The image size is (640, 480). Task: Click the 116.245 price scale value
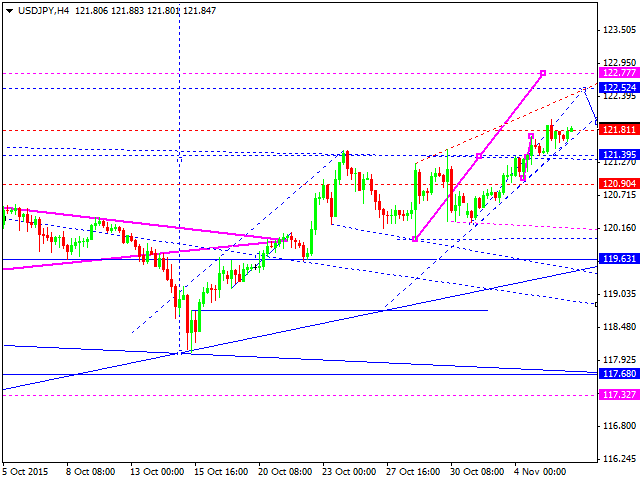[620, 459]
